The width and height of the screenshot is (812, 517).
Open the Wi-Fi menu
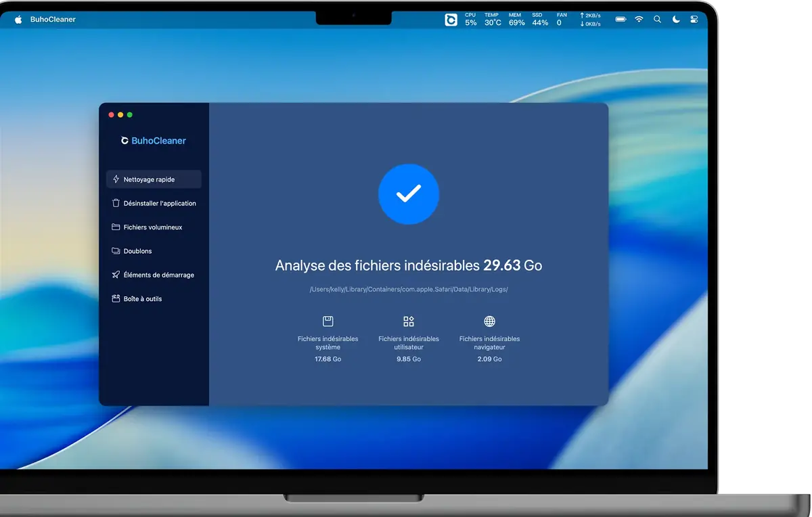639,20
